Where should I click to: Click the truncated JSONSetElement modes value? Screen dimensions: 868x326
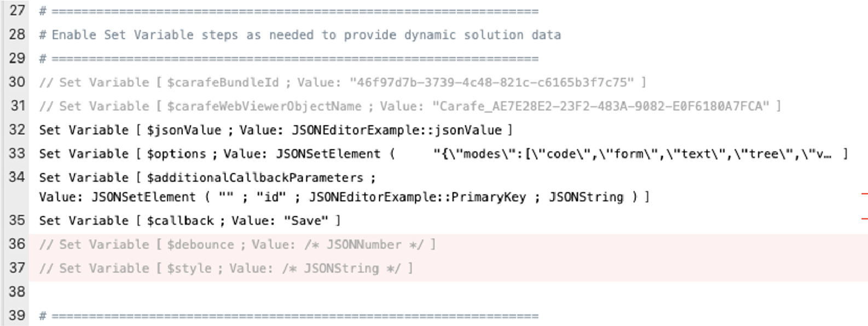click(633, 153)
